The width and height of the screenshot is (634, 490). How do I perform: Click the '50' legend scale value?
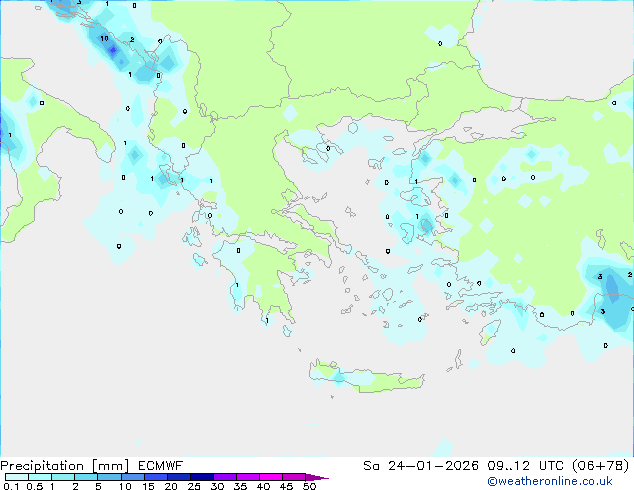click(309, 486)
